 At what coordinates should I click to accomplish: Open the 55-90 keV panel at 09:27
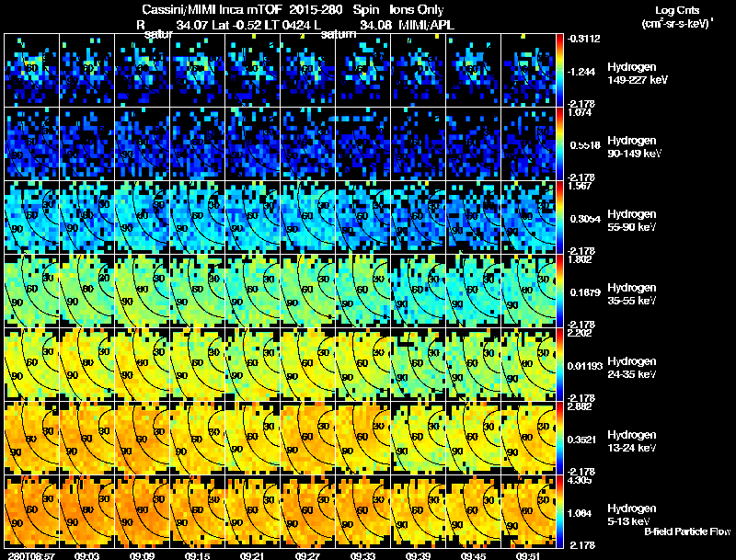coord(307,217)
